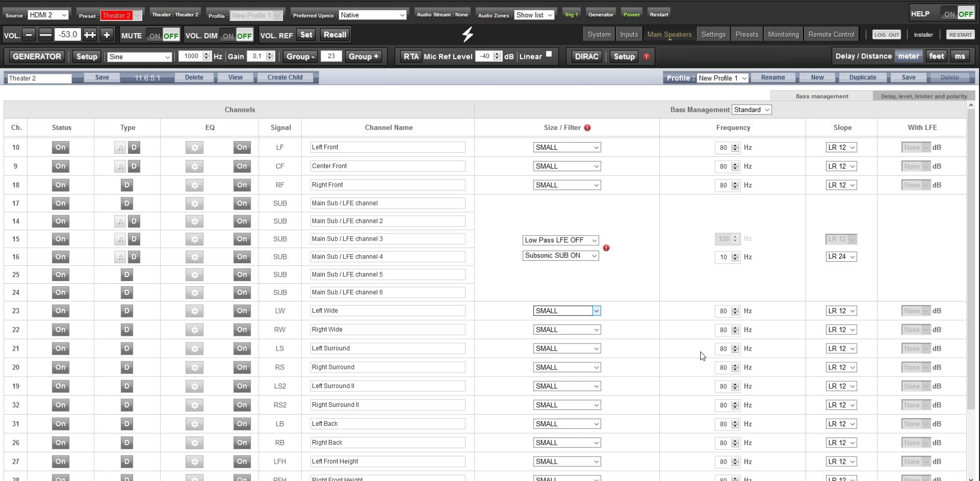Open EQ gear icon for Center Front channel
Viewport: 980px width, 481px height.
click(194, 167)
